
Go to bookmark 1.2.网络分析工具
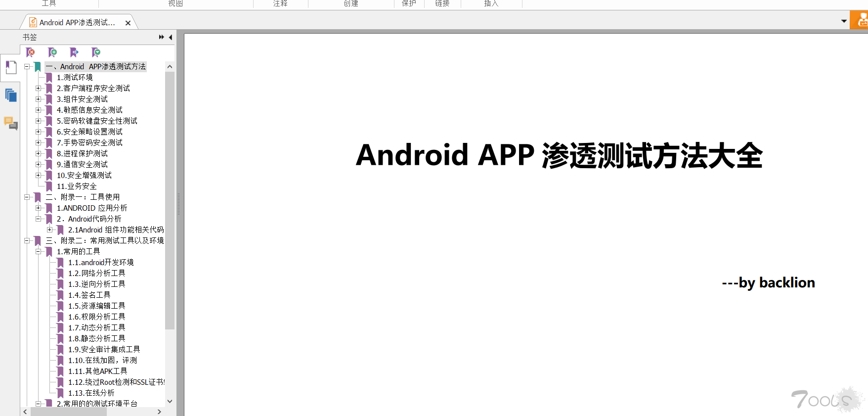point(97,273)
